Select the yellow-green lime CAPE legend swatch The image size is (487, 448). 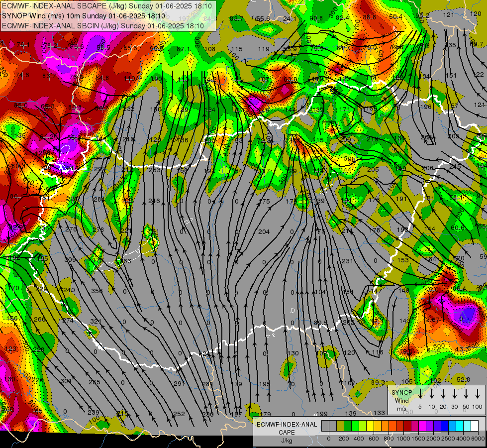[x=363, y=426]
